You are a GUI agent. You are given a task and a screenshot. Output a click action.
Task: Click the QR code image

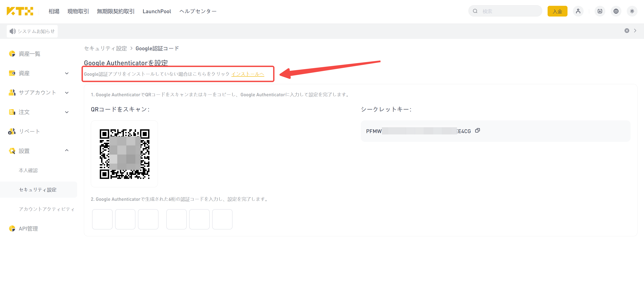click(124, 154)
